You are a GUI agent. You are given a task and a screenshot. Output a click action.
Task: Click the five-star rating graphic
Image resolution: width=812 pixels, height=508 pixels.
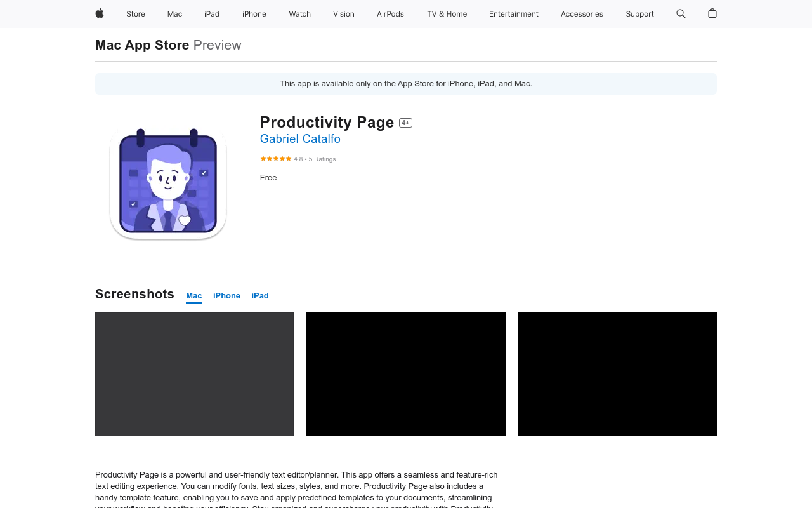pyautogui.click(x=275, y=159)
